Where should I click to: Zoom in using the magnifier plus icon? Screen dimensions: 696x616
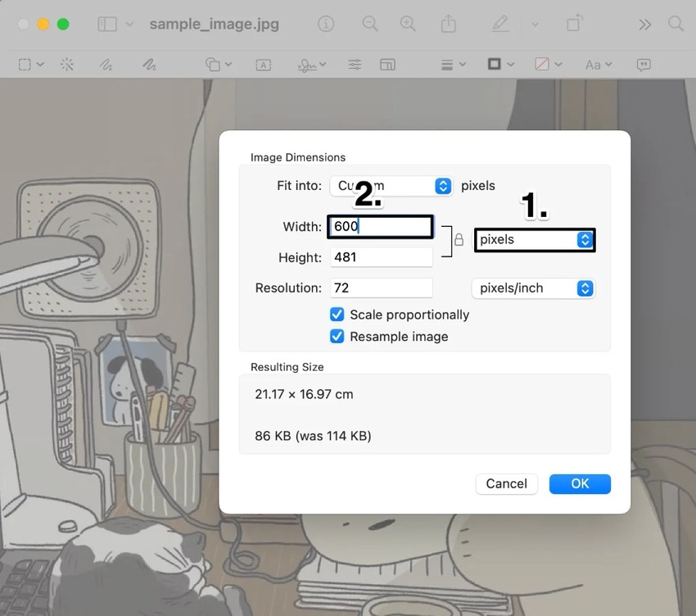[408, 24]
